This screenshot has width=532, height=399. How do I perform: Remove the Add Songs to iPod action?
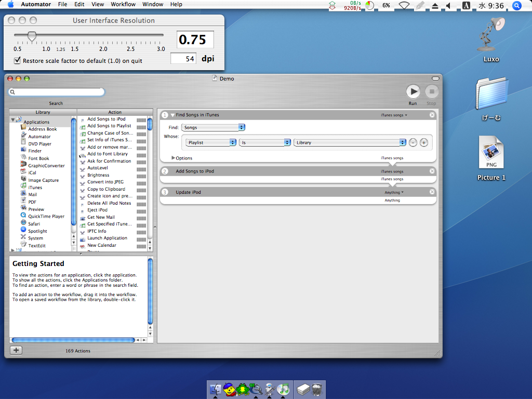[432, 171]
